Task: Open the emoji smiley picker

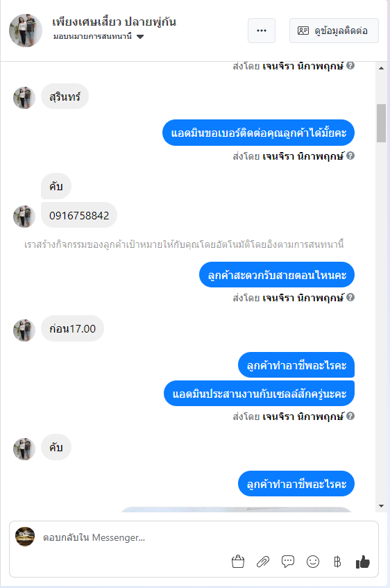Action: pos(313,562)
